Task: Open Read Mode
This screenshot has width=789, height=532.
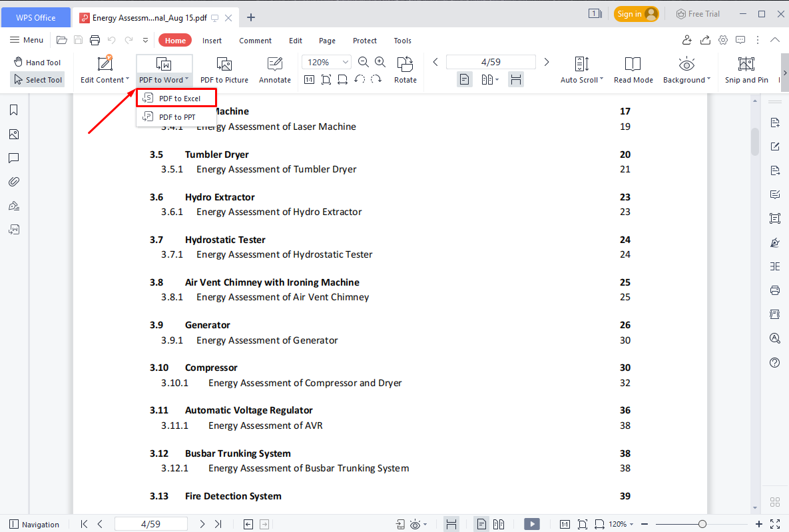Action: [x=633, y=69]
